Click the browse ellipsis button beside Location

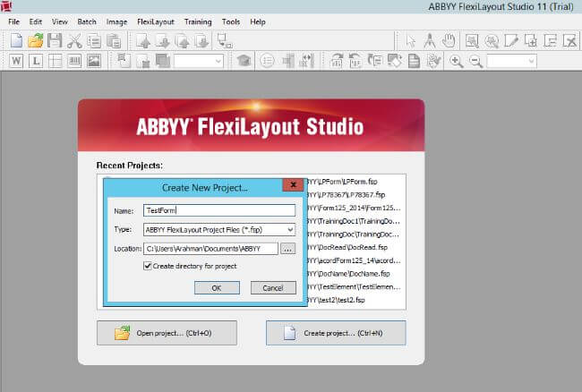coord(288,249)
